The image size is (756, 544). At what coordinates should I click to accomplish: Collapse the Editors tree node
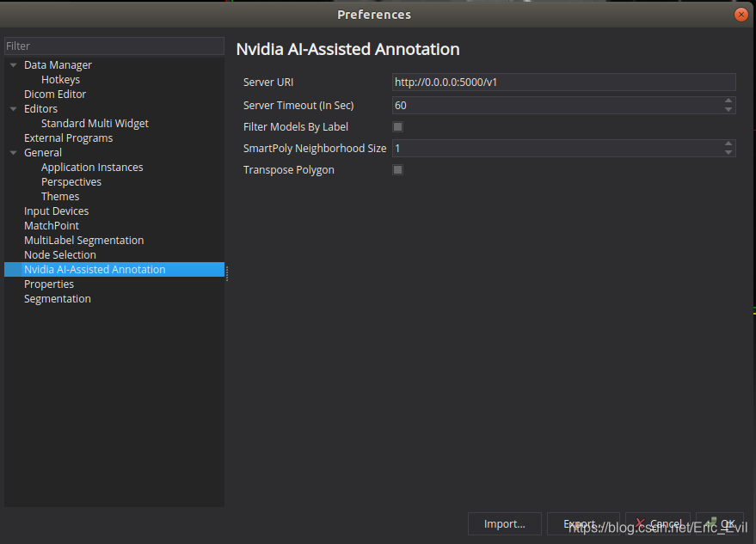coord(14,109)
